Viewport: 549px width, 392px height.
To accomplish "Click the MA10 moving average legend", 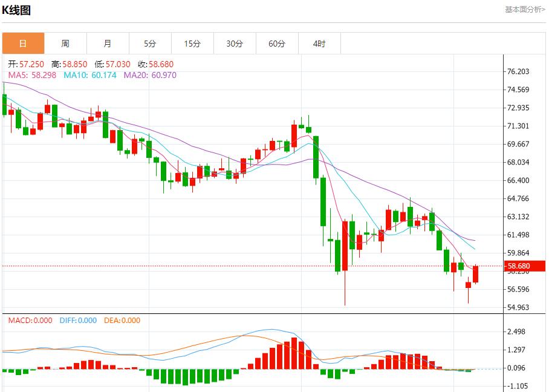I will 89,75.
